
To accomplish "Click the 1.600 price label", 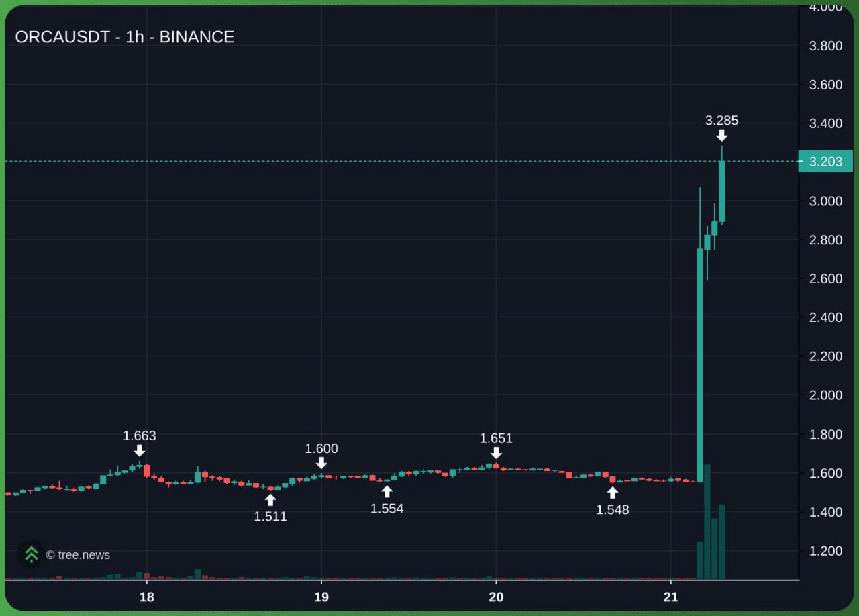I will click(321, 449).
